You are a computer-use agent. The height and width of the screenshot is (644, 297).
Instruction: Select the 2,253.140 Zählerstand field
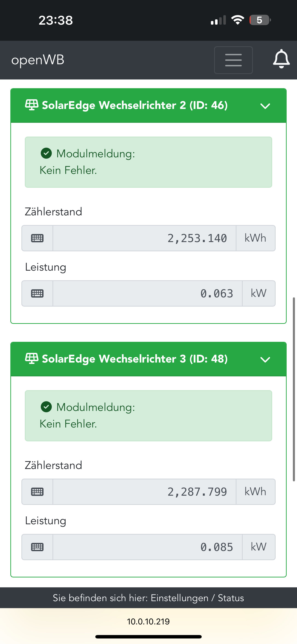[145, 238]
